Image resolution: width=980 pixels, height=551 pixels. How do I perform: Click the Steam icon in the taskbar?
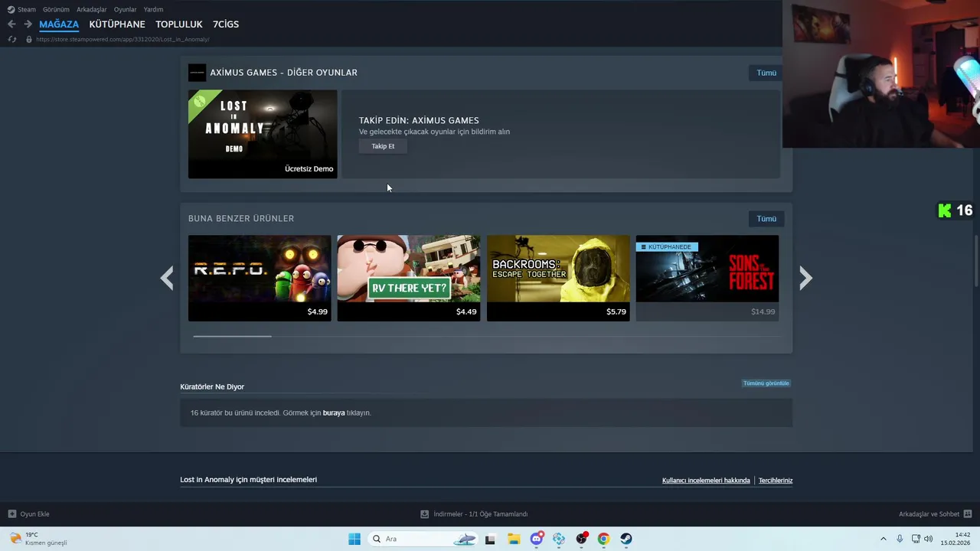[626, 539]
